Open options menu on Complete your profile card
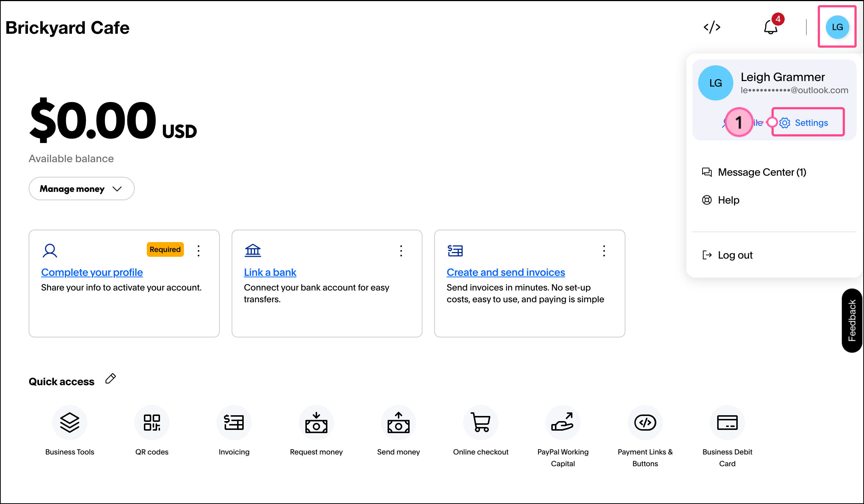 pos(199,251)
